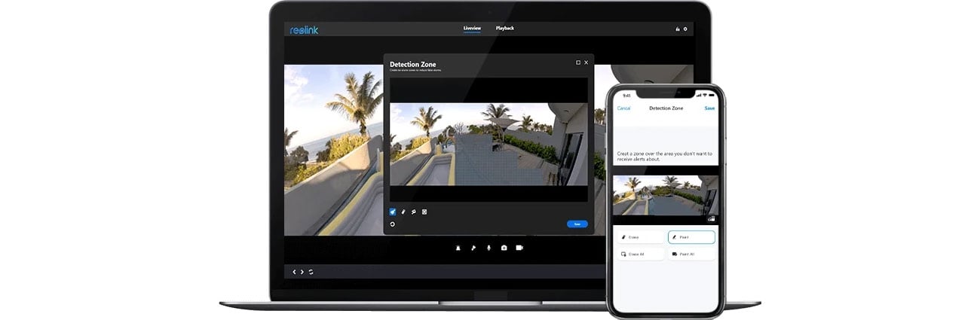
Task: Choose the third drawing tool in the dialog
Action: [414, 212]
